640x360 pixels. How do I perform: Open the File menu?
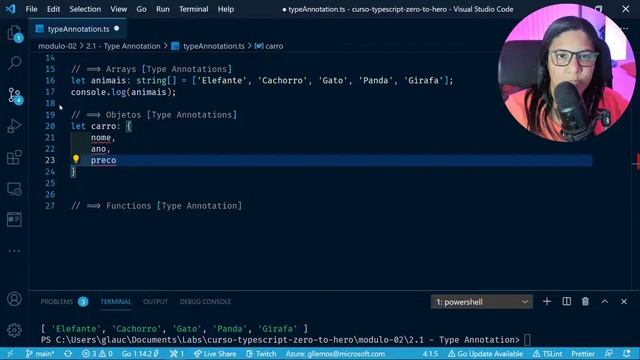point(31,9)
